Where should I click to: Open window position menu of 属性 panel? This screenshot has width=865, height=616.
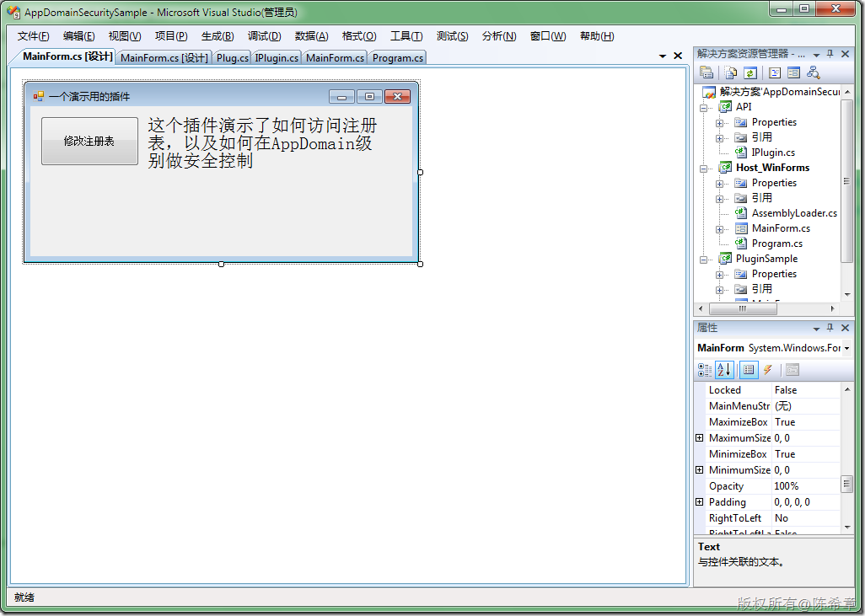click(816, 329)
